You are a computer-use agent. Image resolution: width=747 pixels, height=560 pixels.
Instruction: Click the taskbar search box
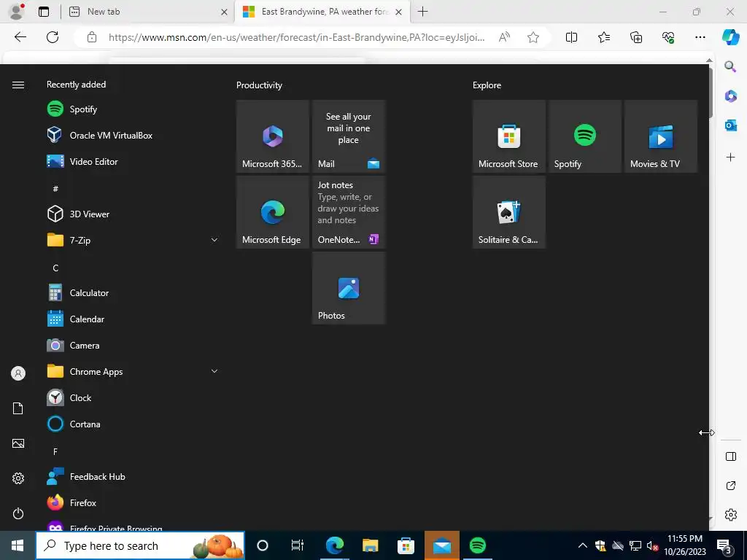140,545
